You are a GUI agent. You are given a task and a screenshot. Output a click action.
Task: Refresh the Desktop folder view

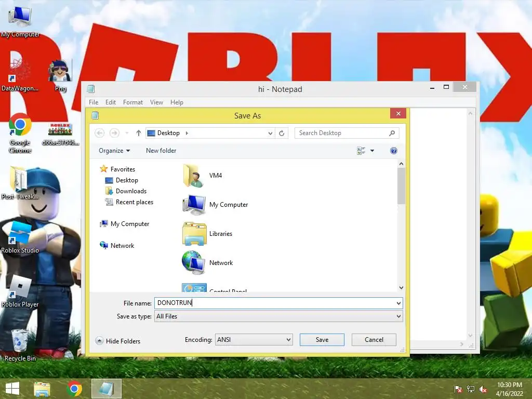(x=282, y=134)
